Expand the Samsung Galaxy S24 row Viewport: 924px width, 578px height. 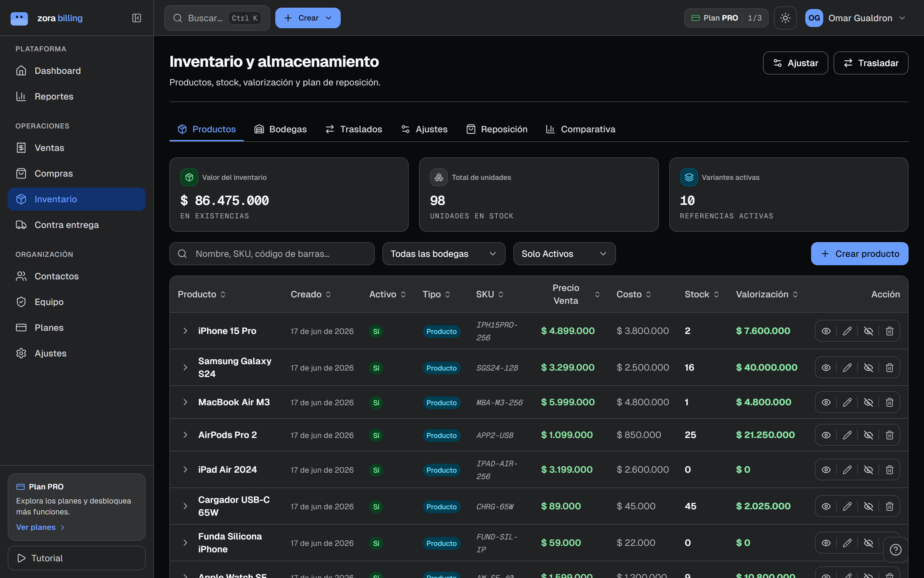pyautogui.click(x=185, y=368)
